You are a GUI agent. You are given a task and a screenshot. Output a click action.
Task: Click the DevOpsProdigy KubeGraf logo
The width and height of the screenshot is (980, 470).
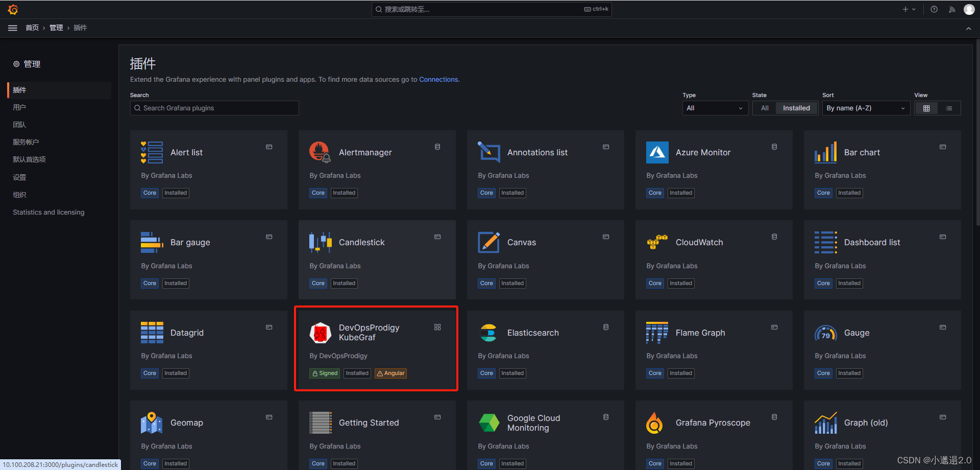pyautogui.click(x=321, y=333)
